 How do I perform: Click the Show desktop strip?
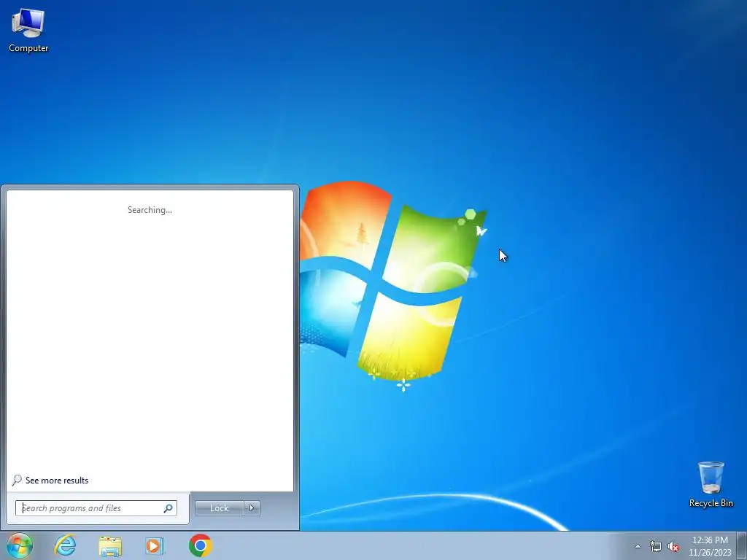[742, 545]
